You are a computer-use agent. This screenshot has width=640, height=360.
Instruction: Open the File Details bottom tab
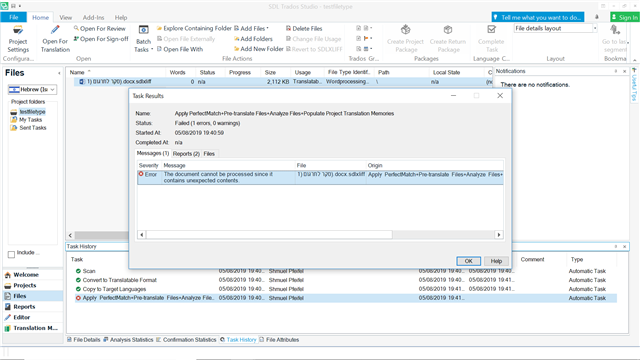[x=83, y=340]
